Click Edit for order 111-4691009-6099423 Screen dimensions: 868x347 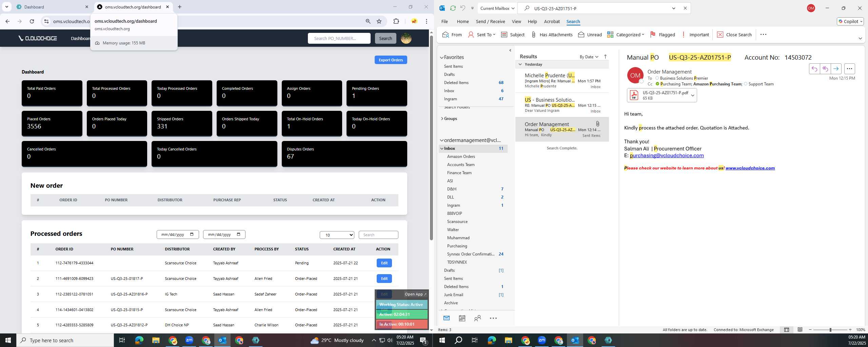384,279
